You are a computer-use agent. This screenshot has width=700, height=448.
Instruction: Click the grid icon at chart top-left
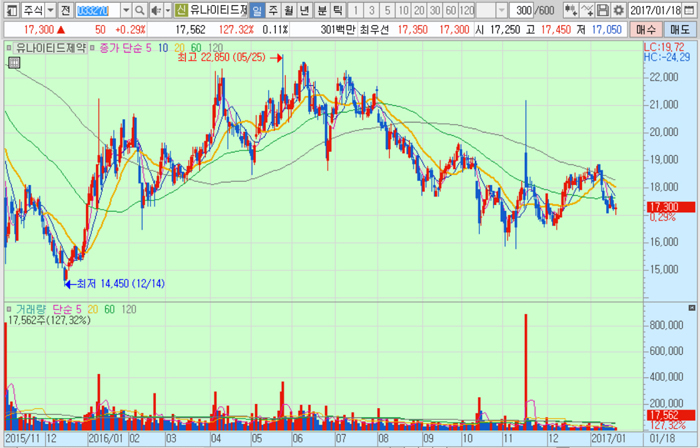tap(12, 64)
